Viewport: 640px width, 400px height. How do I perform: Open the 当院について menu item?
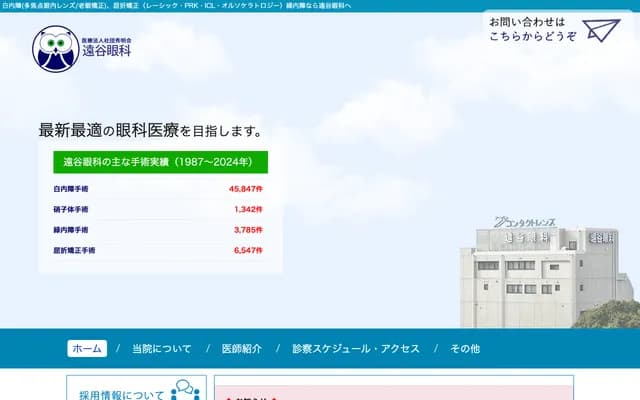(x=162, y=349)
